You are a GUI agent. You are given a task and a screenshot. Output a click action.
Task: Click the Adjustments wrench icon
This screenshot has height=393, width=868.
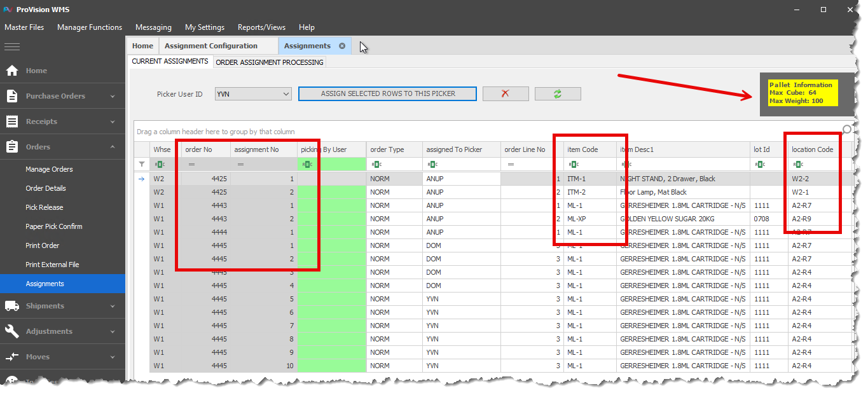tap(12, 331)
